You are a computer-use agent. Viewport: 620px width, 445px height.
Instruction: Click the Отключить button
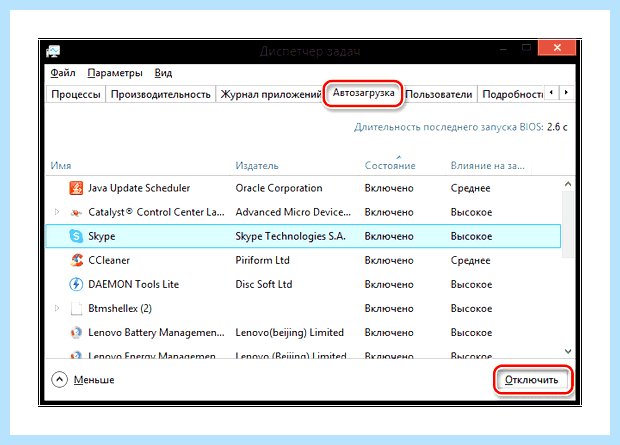[x=532, y=380]
